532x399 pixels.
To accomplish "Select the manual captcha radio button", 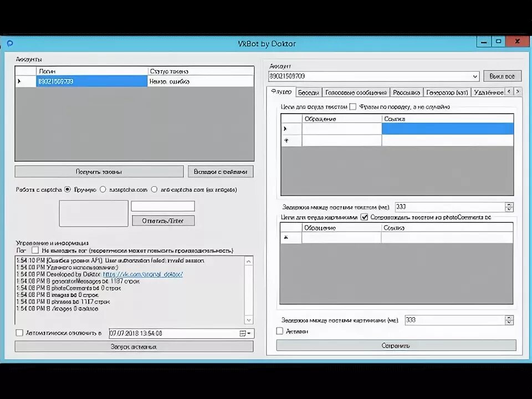I will pyautogui.click(x=68, y=190).
